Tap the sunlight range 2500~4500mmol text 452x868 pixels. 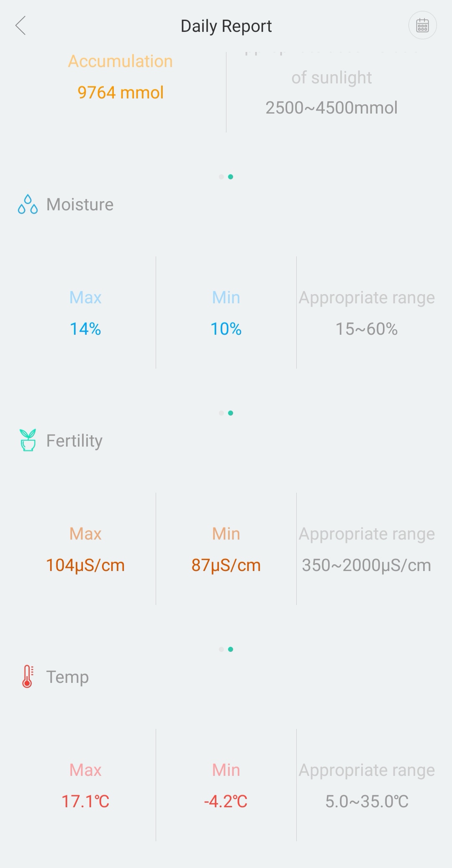point(331,108)
